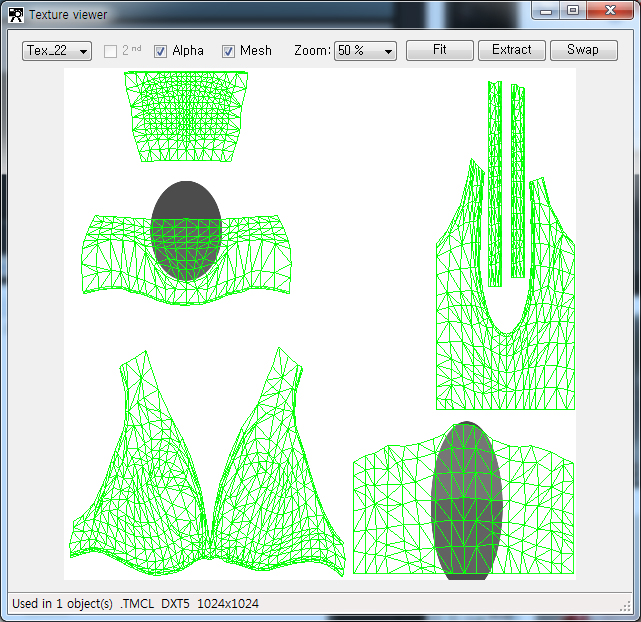Click the Texture viewer app icon in title bar
641x622 pixels.
[x=16, y=15]
